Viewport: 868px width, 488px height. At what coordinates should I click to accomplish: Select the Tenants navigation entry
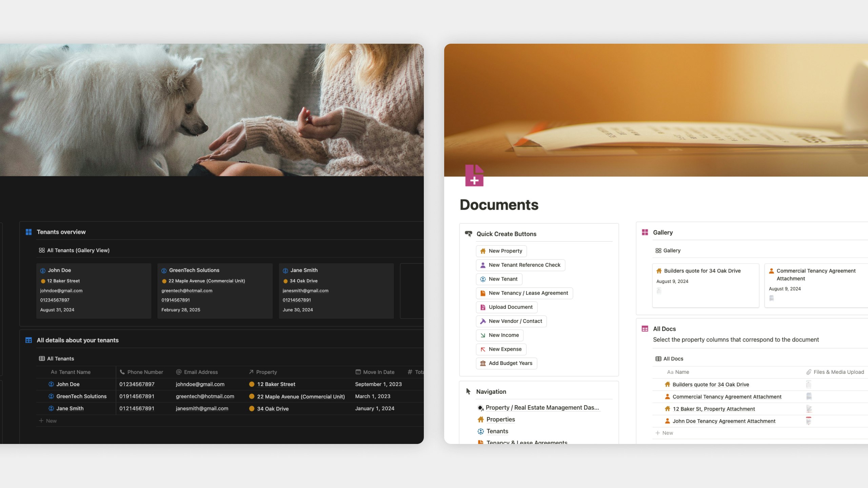(497, 431)
